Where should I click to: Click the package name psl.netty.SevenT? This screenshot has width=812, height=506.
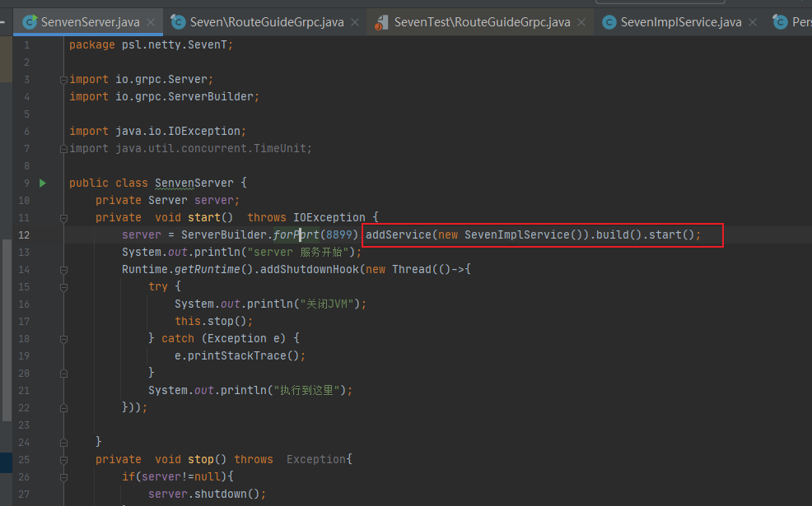pyautogui.click(x=174, y=45)
